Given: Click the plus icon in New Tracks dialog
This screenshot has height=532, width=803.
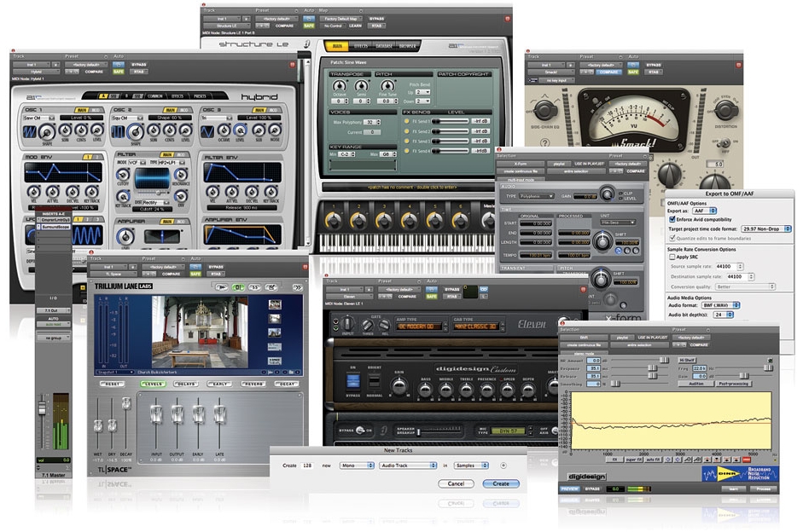Looking at the screenshot, I should pyautogui.click(x=503, y=465).
